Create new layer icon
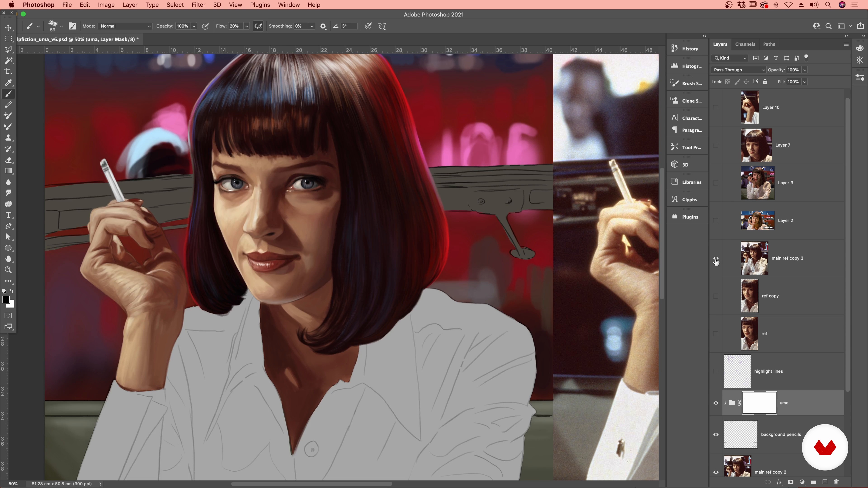The image size is (868, 488). coord(825,482)
